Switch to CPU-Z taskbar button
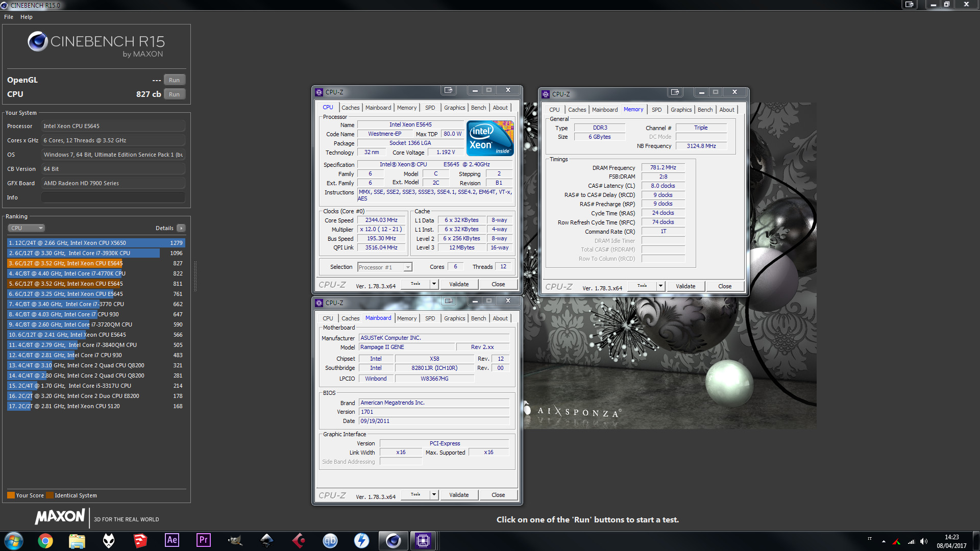Viewport: 980px width, 551px height. (424, 540)
